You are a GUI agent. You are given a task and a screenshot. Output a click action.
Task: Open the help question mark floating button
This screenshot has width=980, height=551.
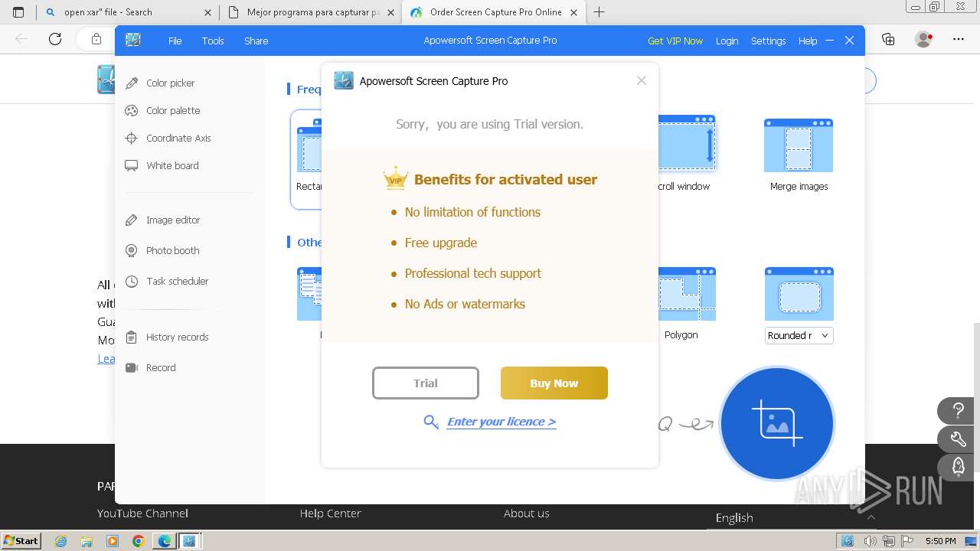click(958, 411)
